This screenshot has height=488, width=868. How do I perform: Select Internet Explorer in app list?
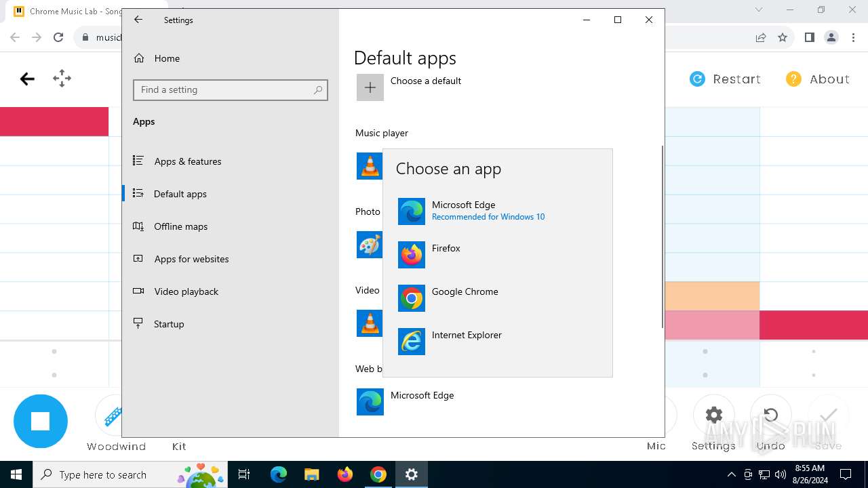(x=497, y=341)
